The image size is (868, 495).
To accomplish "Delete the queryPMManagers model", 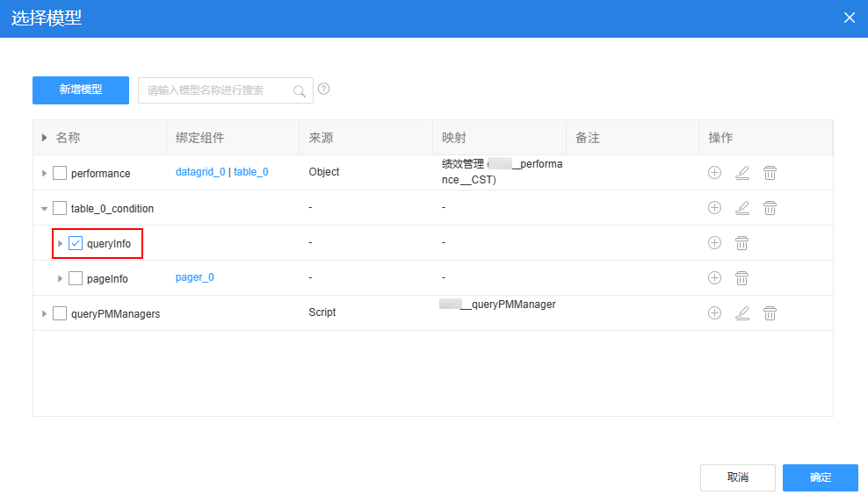I will tap(770, 313).
